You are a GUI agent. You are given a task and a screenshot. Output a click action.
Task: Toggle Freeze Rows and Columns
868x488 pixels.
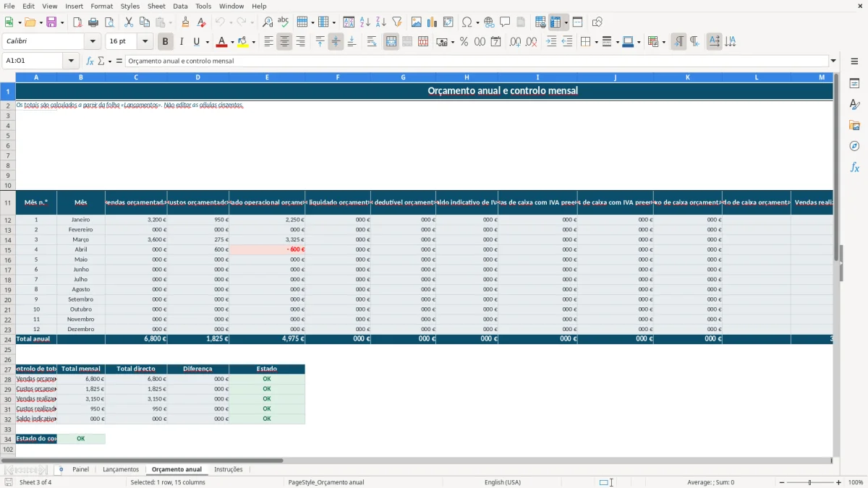556,22
